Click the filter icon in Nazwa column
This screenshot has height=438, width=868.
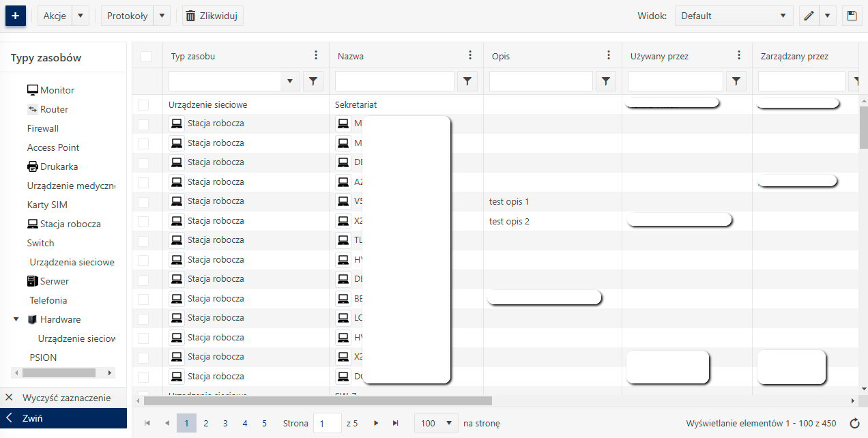[x=467, y=81]
